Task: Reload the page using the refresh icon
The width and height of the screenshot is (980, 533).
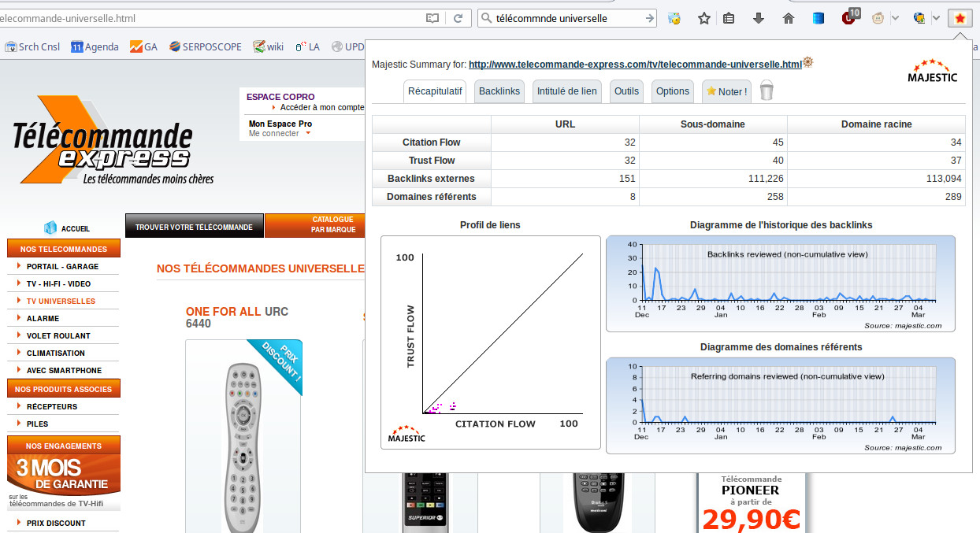Action: pos(457,18)
